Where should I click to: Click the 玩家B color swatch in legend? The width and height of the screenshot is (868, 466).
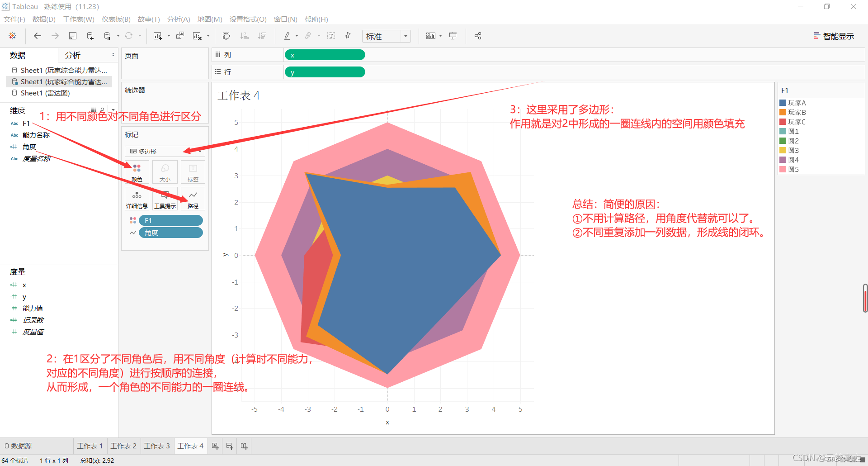tap(783, 112)
